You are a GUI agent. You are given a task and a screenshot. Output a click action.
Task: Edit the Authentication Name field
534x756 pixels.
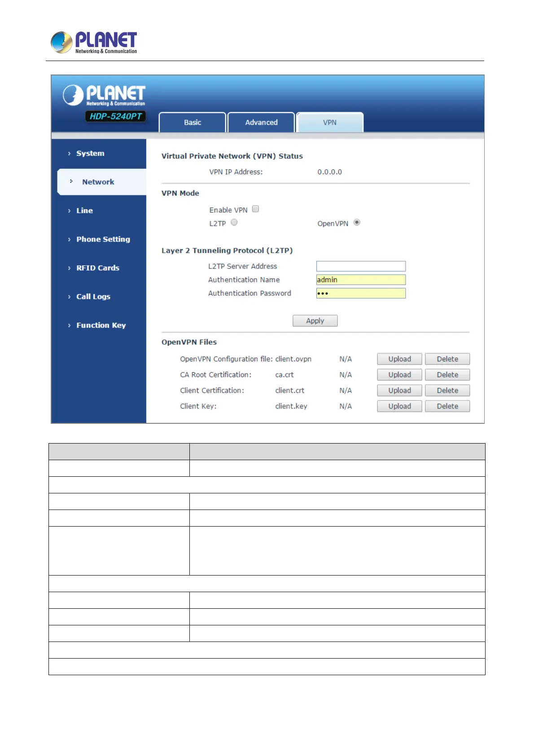(x=361, y=280)
